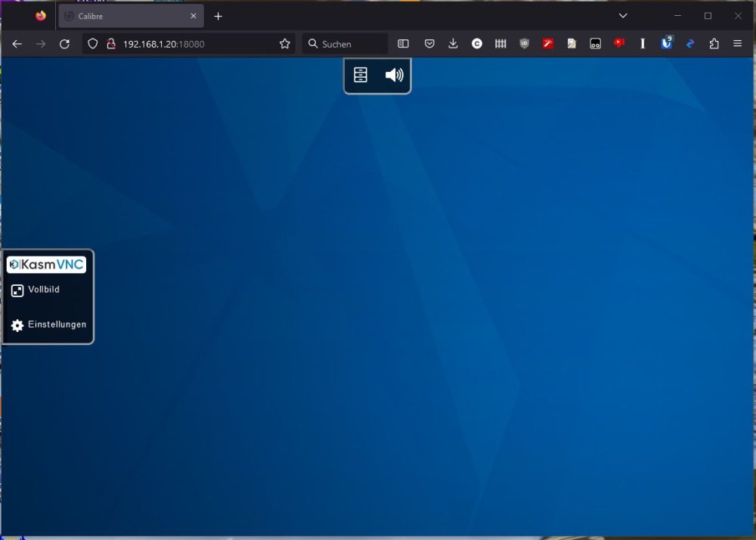The width and height of the screenshot is (756, 540).
Task: Toggle audio with the speaker icon
Action: pyautogui.click(x=394, y=75)
